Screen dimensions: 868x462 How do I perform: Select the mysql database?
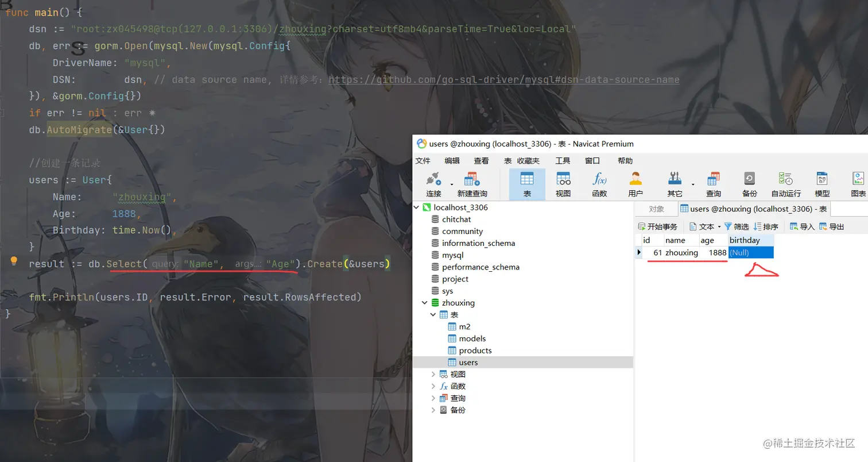[452, 255]
